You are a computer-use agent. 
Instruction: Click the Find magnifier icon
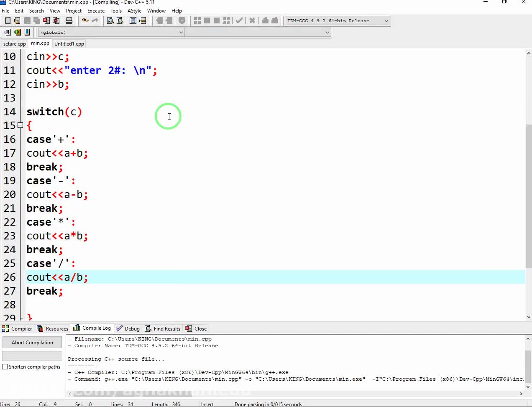tap(110, 20)
